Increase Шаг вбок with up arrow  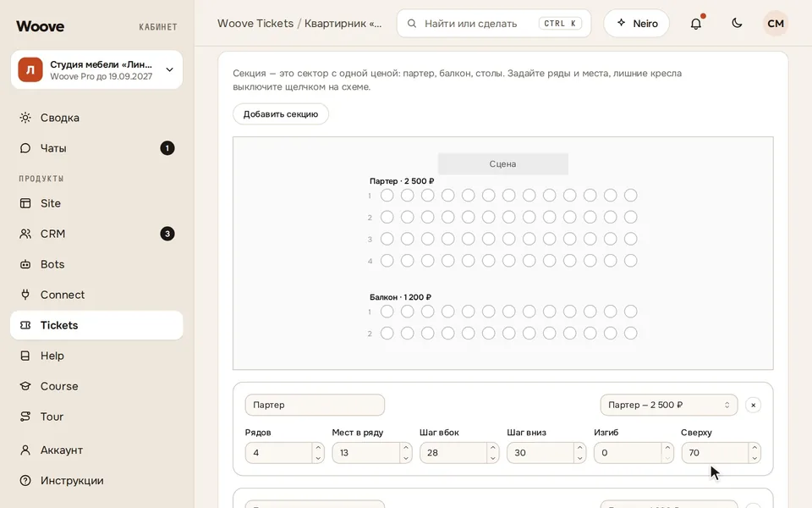click(493, 447)
